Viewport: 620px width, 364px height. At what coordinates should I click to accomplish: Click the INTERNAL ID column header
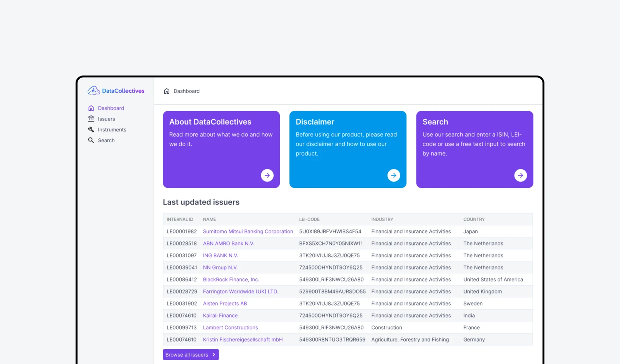point(180,219)
